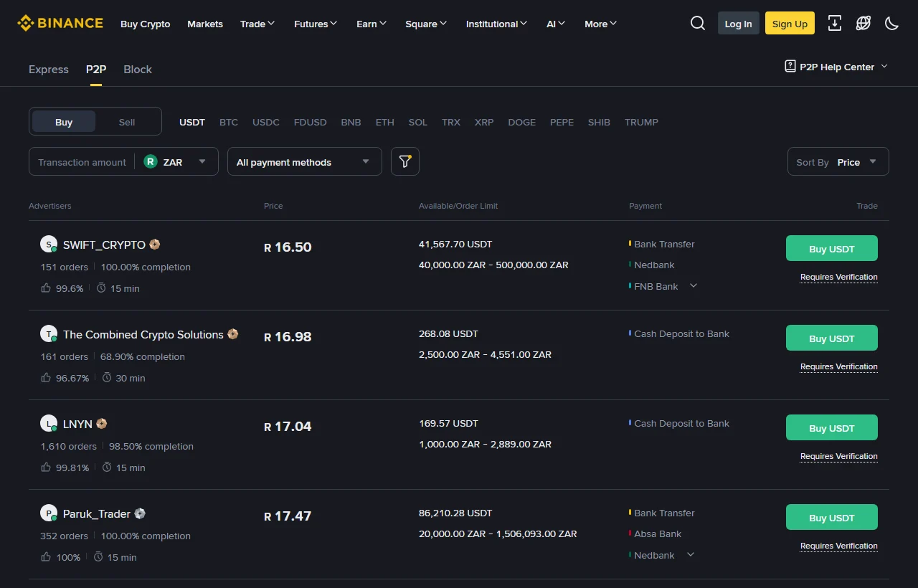The width and height of the screenshot is (918, 588).
Task: Click Requires Verification under Paruk_Trader
Action: [x=838, y=546]
